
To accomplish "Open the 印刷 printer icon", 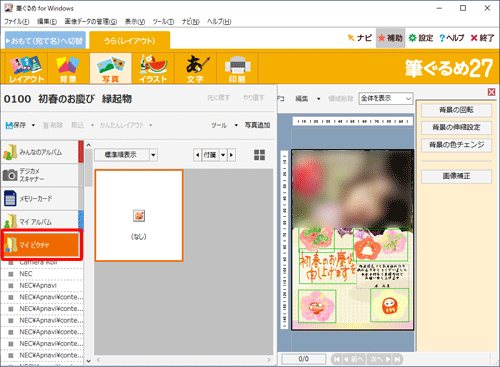I will click(237, 68).
